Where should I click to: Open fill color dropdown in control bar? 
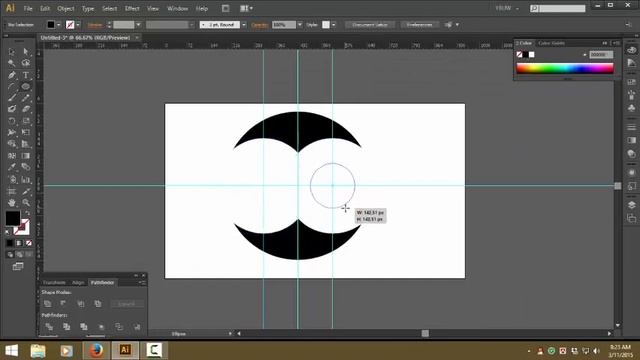[x=58, y=25]
